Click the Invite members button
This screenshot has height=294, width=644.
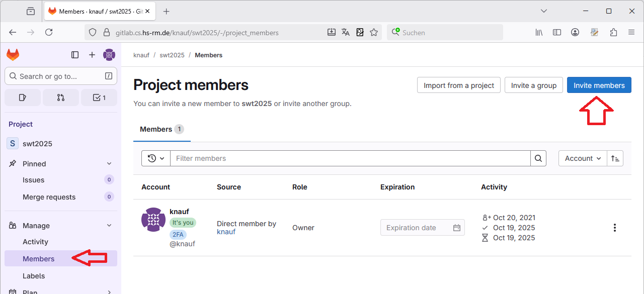click(599, 85)
